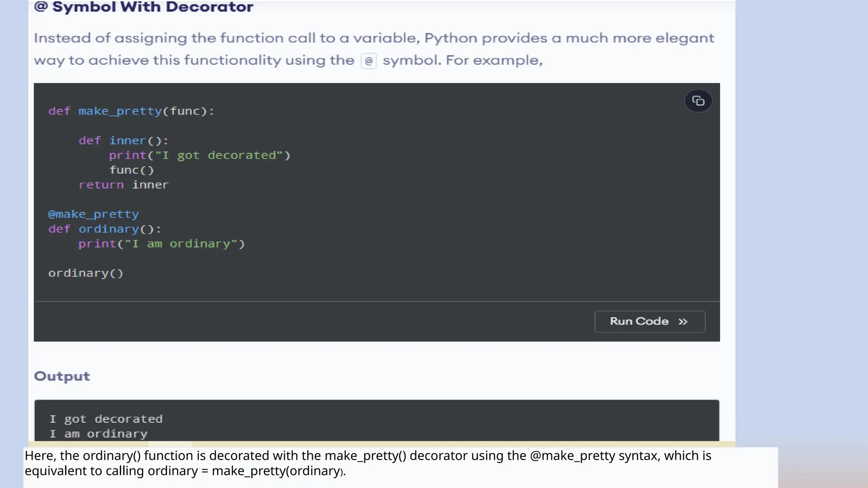Click the 'def make_pretty(func):' code line

coord(131,111)
